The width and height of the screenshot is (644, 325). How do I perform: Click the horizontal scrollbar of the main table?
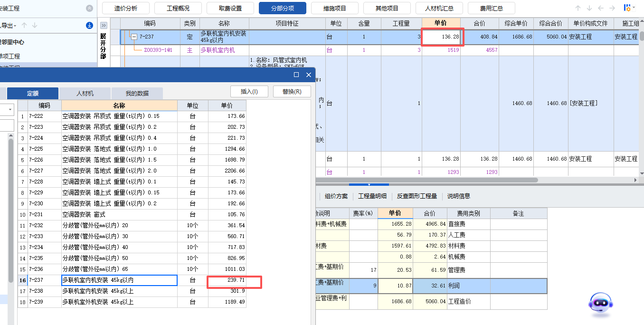(x=426, y=180)
